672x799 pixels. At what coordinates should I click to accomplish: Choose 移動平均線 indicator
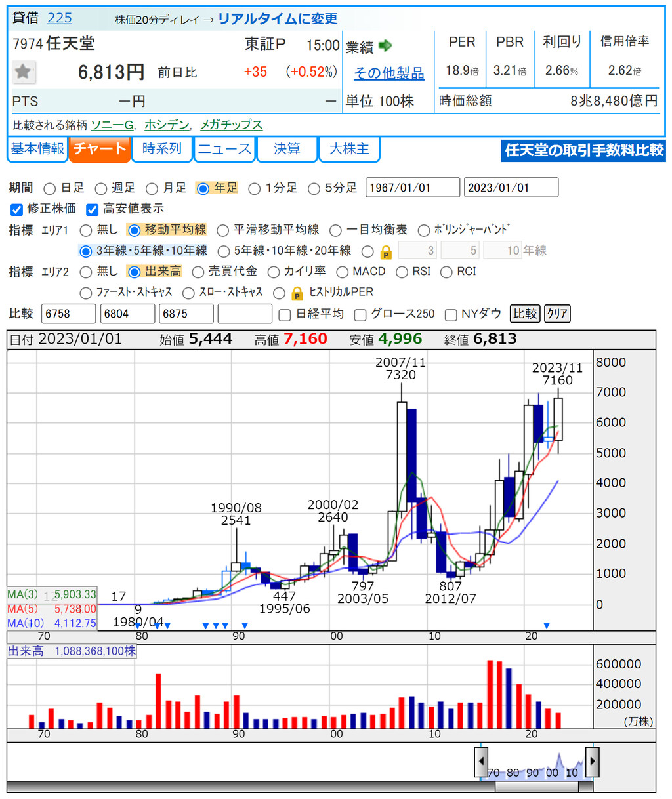135,230
